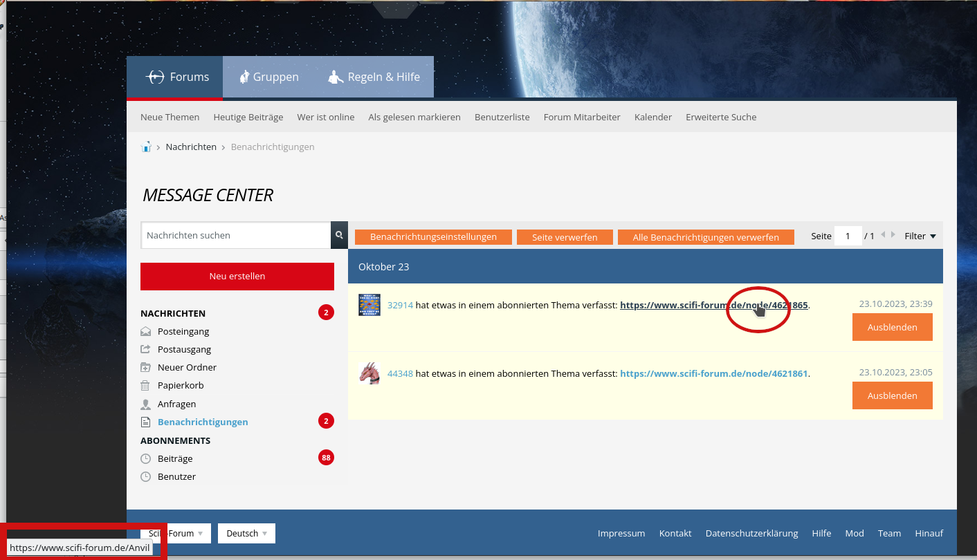Open profile of user 44348
The height and width of the screenshot is (560, 977).
[400, 373]
